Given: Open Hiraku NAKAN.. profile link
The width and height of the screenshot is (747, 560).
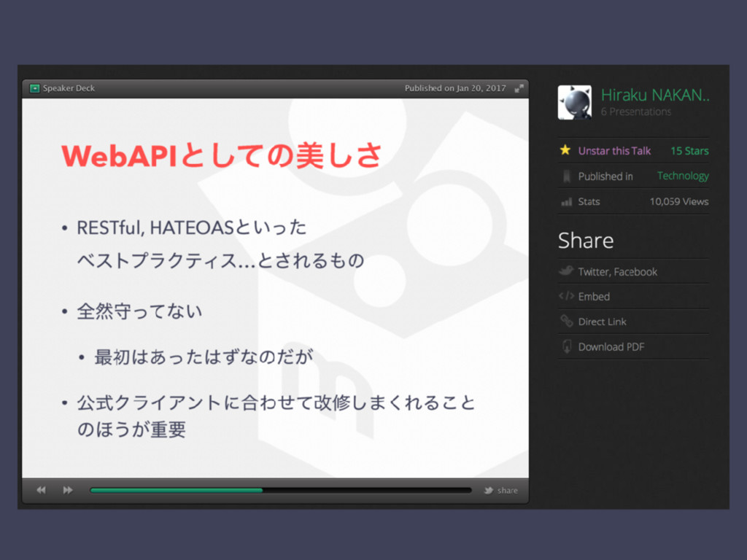Looking at the screenshot, I should (x=655, y=96).
